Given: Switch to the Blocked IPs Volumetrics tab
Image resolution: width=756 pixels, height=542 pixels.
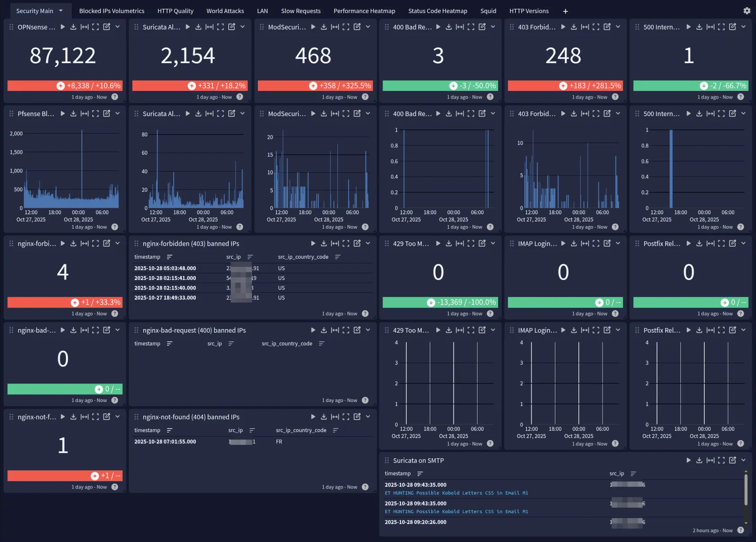Looking at the screenshot, I should click(112, 11).
